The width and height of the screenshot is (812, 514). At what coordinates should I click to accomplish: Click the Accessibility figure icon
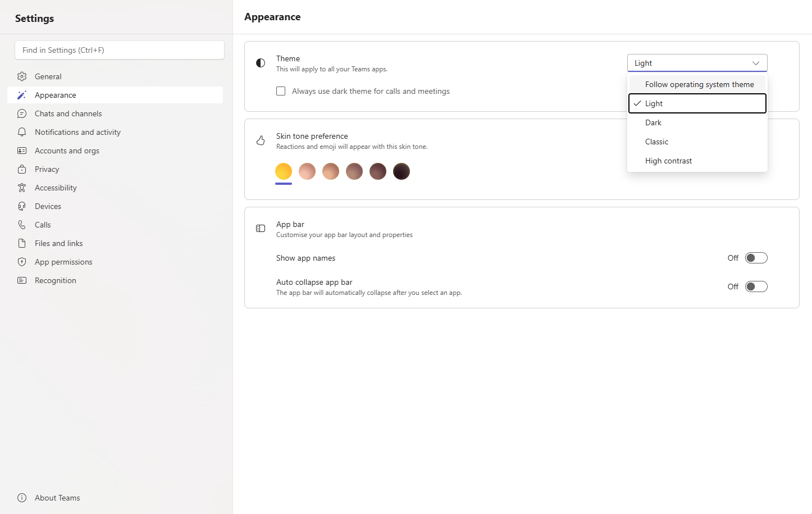point(22,188)
